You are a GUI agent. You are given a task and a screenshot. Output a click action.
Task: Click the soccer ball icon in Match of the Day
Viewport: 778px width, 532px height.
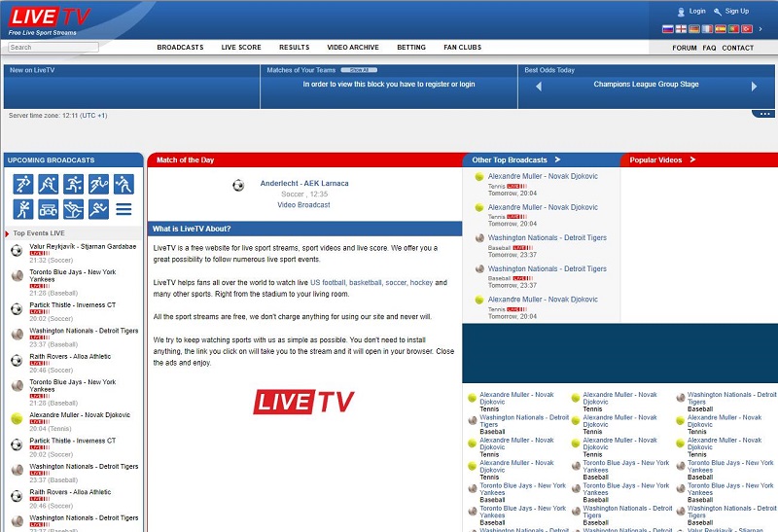click(238, 186)
